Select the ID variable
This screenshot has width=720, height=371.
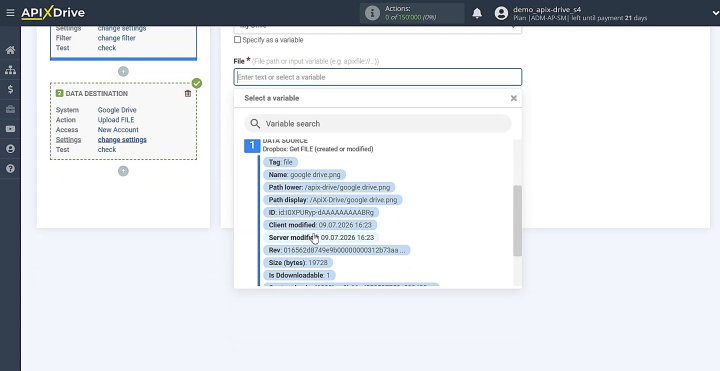tap(321, 213)
